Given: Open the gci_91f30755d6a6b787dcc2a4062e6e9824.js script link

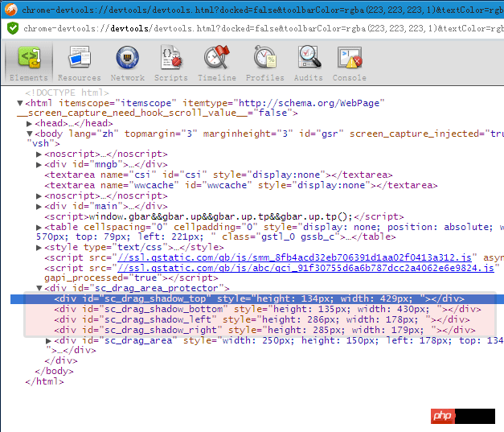Looking at the screenshot, I should pos(305,268).
